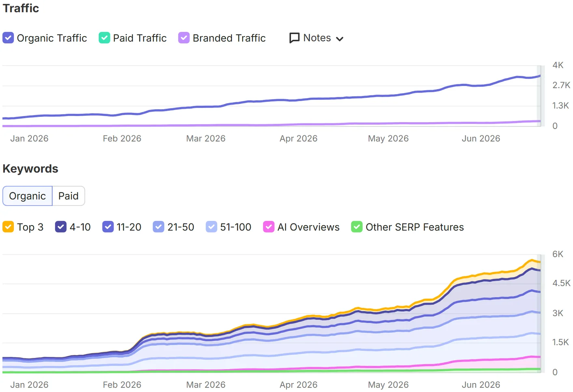Click the 4.5K label on the Keywords axis
The height and width of the screenshot is (392, 573).
coord(561,283)
